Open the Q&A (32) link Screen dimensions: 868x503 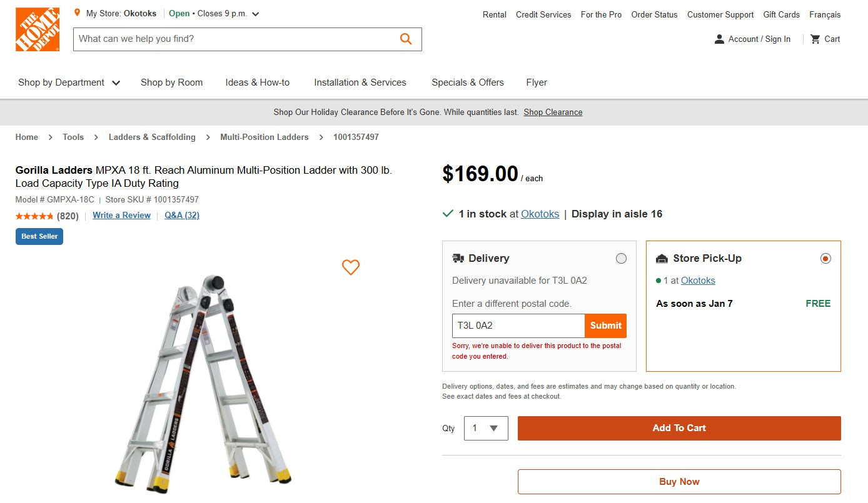181,215
